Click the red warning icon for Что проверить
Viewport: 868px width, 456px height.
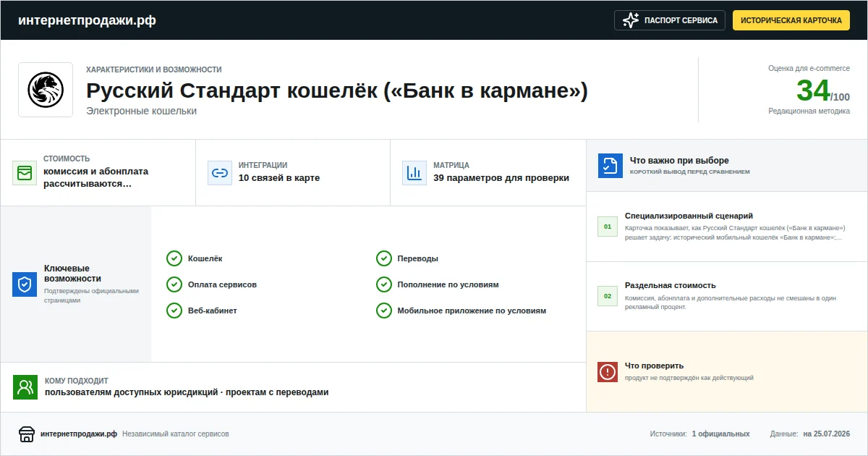pos(608,372)
